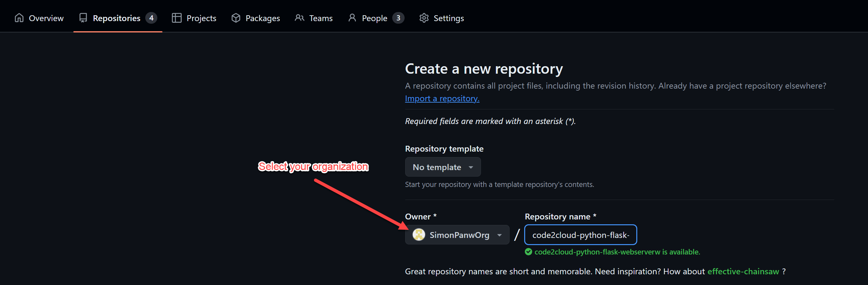Click the No template dropdown caret

coord(471,167)
